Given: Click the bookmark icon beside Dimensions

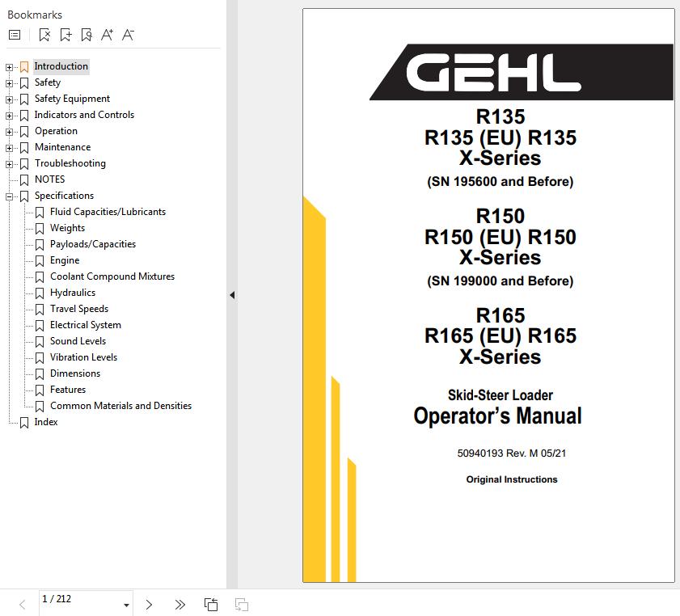Looking at the screenshot, I should pyautogui.click(x=40, y=374).
